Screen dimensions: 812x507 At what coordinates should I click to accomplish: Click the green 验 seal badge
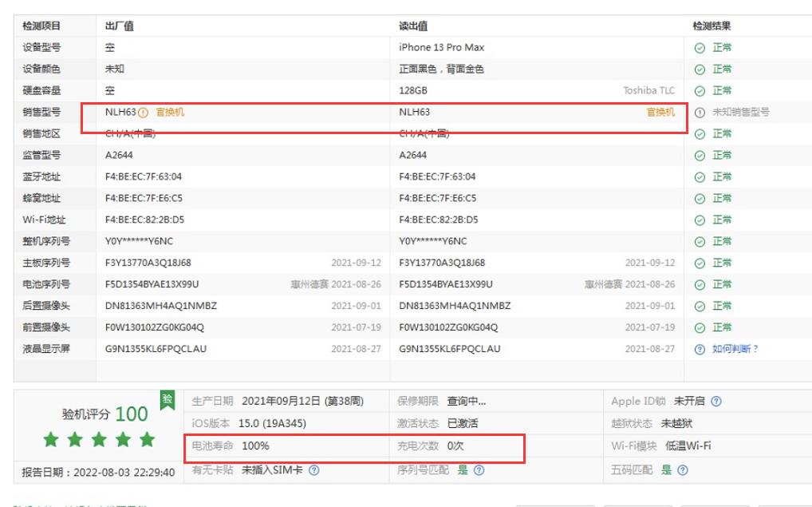167,400
